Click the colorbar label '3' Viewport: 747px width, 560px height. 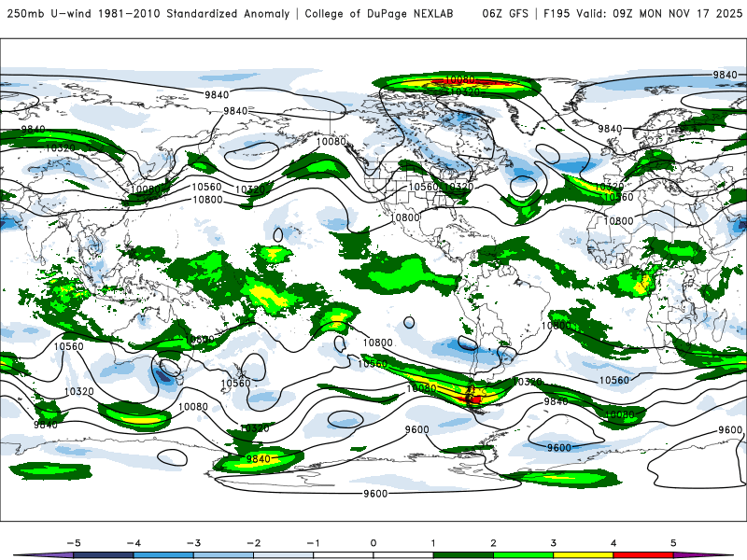coord(553,543)
